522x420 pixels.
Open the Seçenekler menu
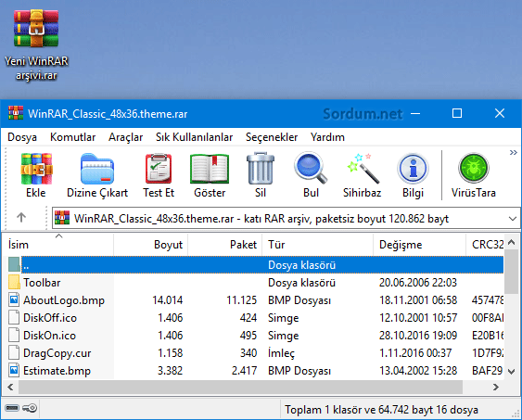pyautogui.click(x=272, y=137)
